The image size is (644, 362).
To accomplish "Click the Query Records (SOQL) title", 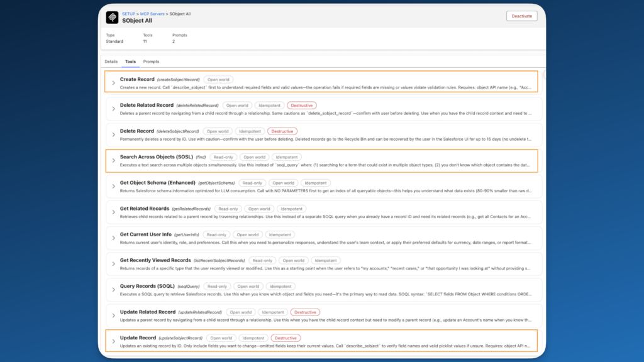I will [x=147, y=286].
